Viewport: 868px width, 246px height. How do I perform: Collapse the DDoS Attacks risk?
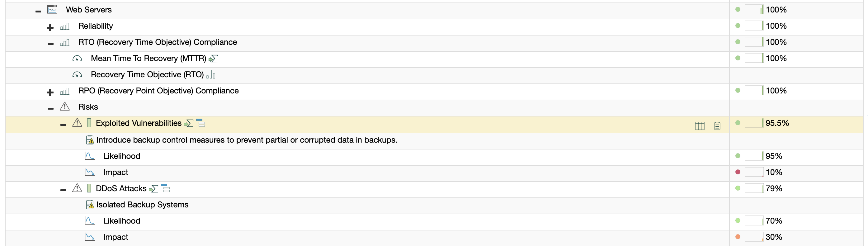pos(63,190)
